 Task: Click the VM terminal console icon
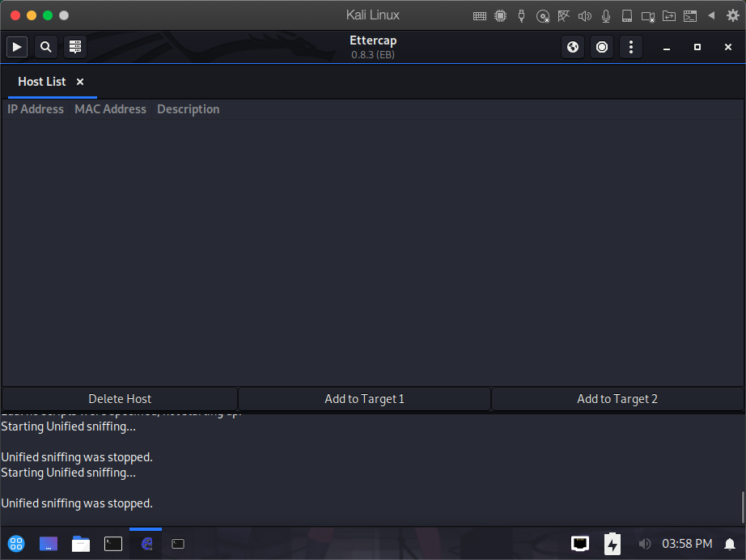pyautogui.click(x=690, y=15)
